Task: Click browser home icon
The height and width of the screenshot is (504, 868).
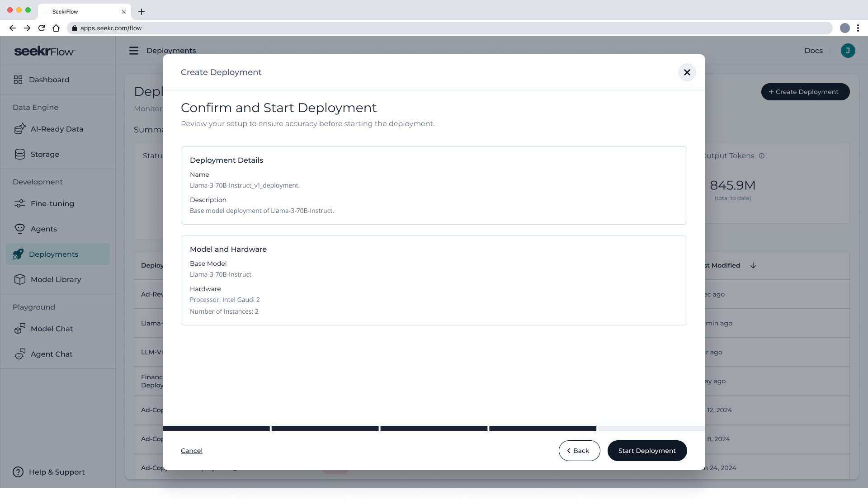Action: point(56,28)
